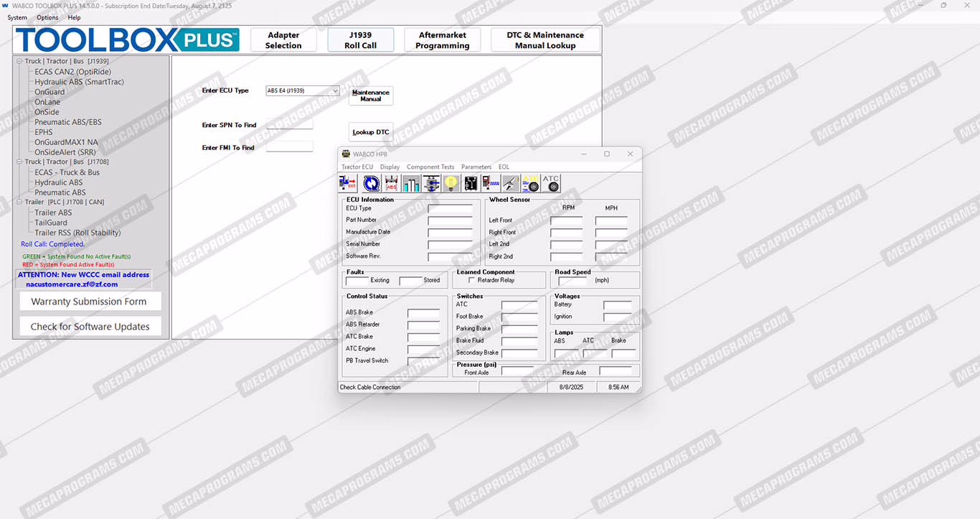Select OnLane tree item
This screenshot has height=519, width=980.
(x=47, y=102)
